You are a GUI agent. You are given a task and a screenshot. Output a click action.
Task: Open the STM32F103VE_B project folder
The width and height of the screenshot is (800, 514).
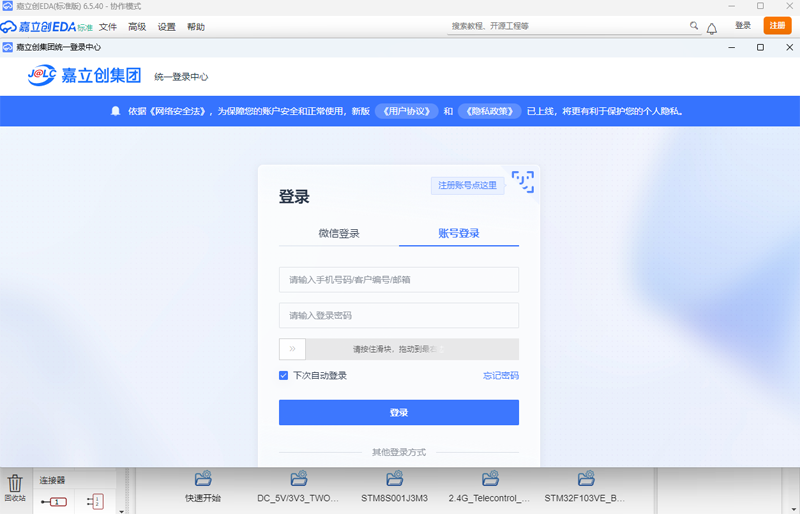click(x=585, y=487)
